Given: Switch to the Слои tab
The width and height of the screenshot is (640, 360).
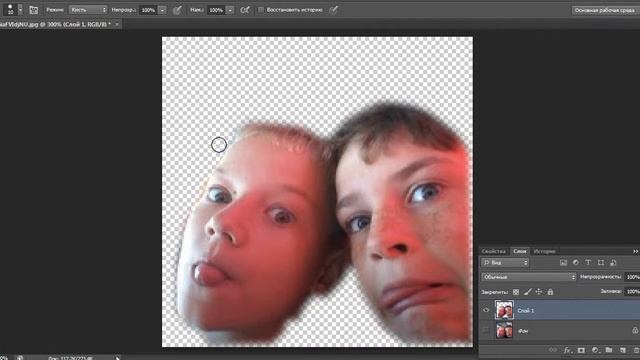Looking at the screenshot, I should [520, 251].
